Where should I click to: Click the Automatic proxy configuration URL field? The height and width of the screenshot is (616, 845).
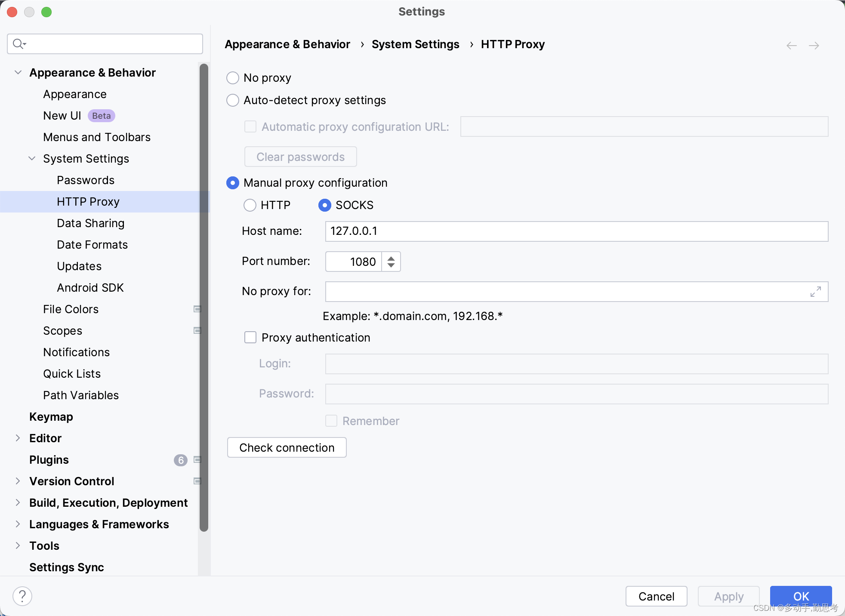pos(645,126)
